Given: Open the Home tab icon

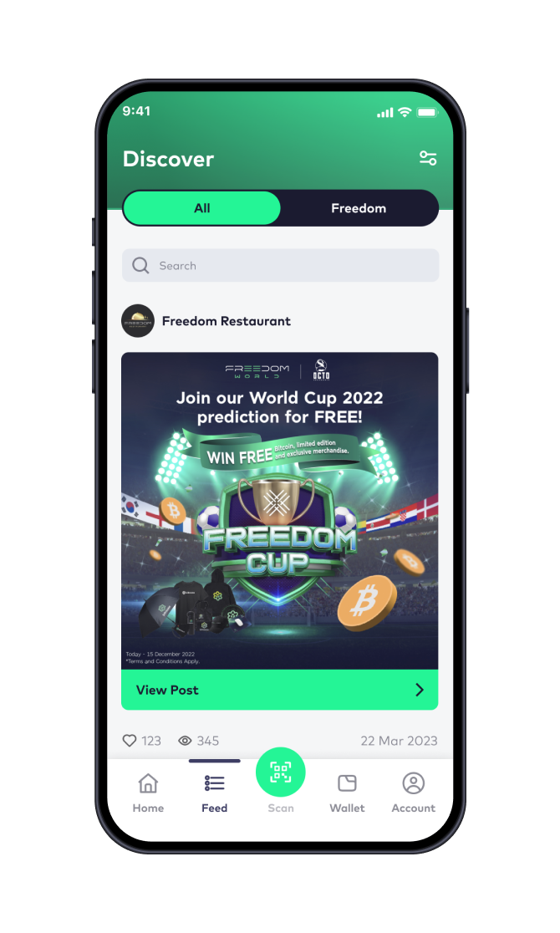Looking at the screenshot, I should click(x=148, y=783).
